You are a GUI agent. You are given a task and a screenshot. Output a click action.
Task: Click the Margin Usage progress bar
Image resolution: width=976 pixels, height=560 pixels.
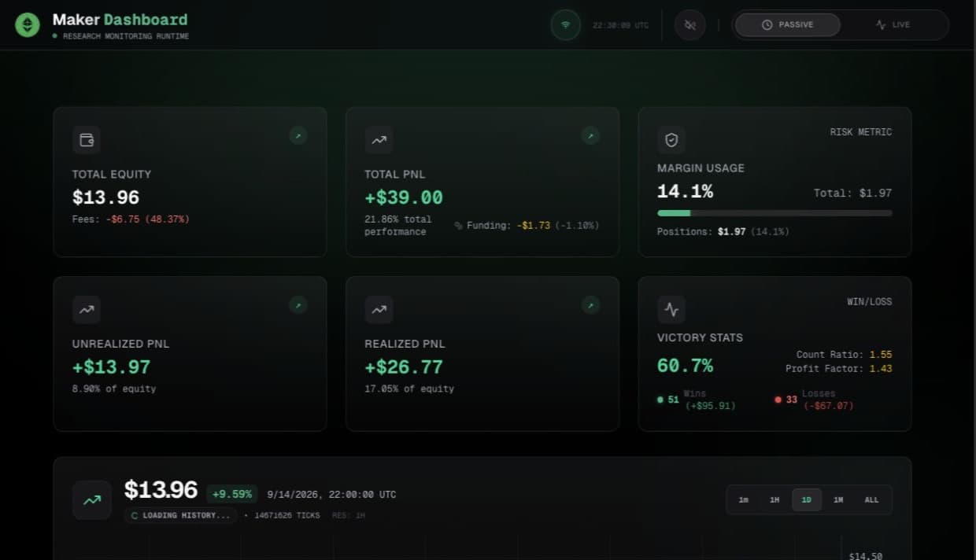[x=775, y=213]
